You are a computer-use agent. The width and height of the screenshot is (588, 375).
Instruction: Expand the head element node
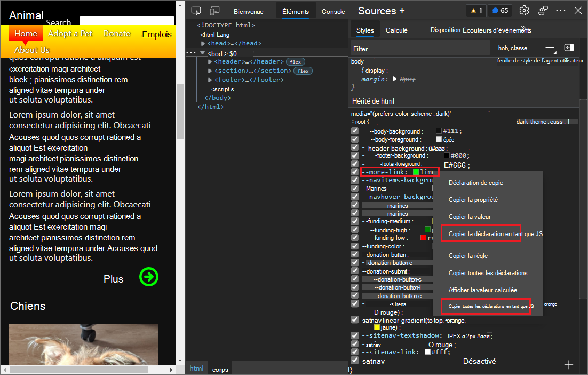click(203, 44)
